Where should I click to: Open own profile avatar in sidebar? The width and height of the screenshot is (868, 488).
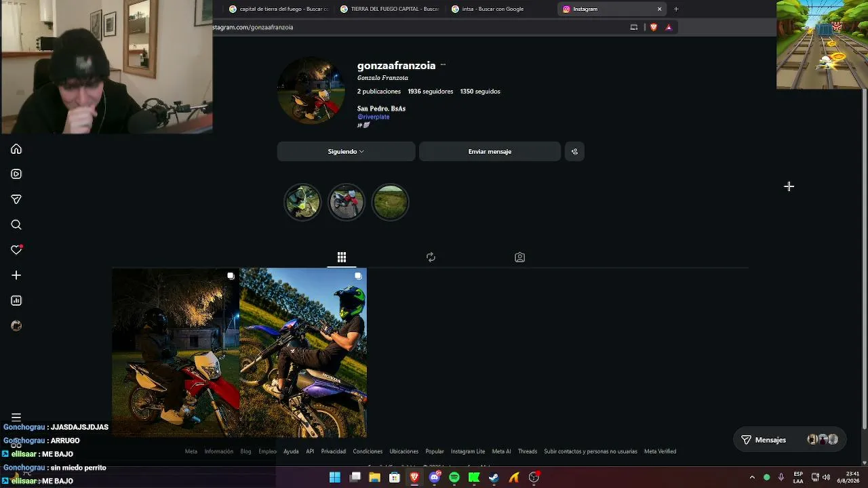(16, 326)
